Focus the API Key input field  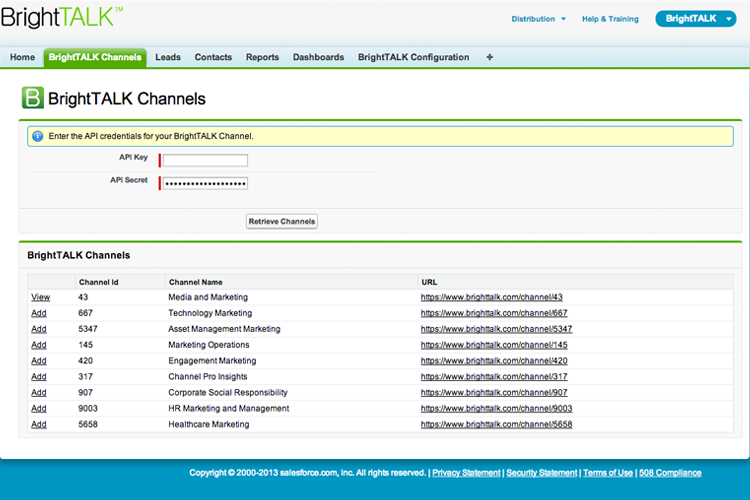205,160
